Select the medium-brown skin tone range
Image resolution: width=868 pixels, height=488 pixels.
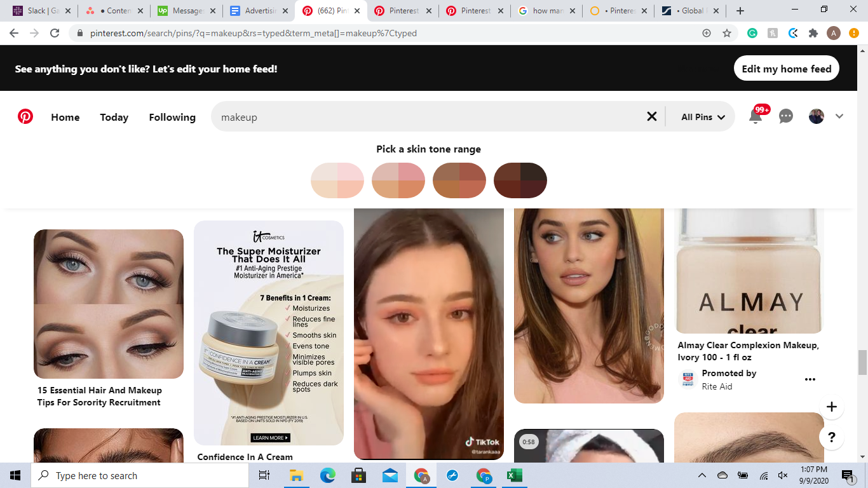[459, 180]
